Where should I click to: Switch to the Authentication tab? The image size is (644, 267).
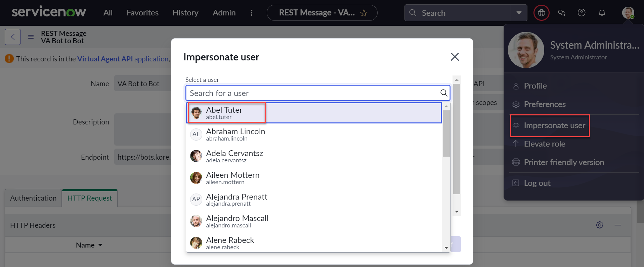33,198
